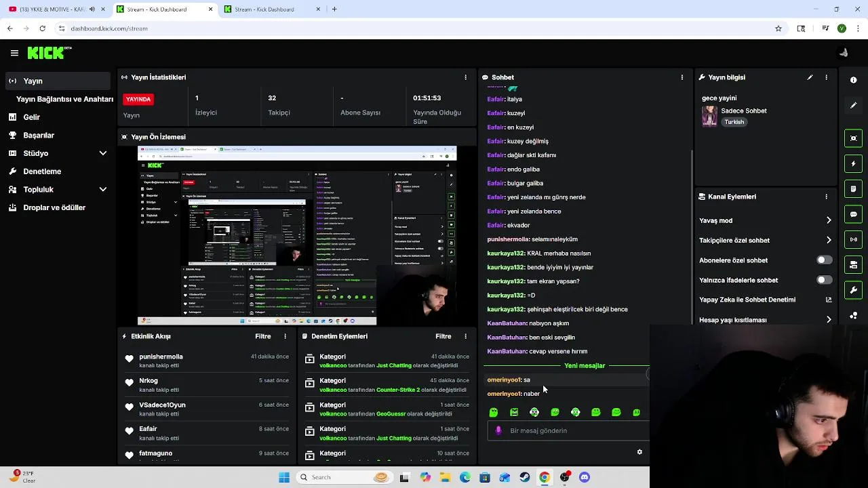Reload the page with browser refresh button
Image resolution: width=868 pixels, height=488 pixels.
point(42,28)
